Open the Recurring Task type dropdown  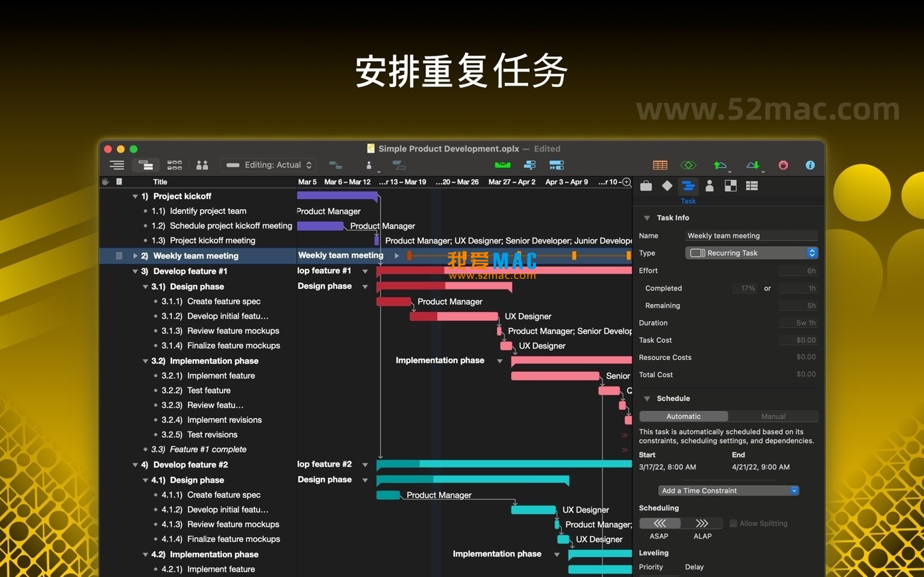click(x=751, y=252)
